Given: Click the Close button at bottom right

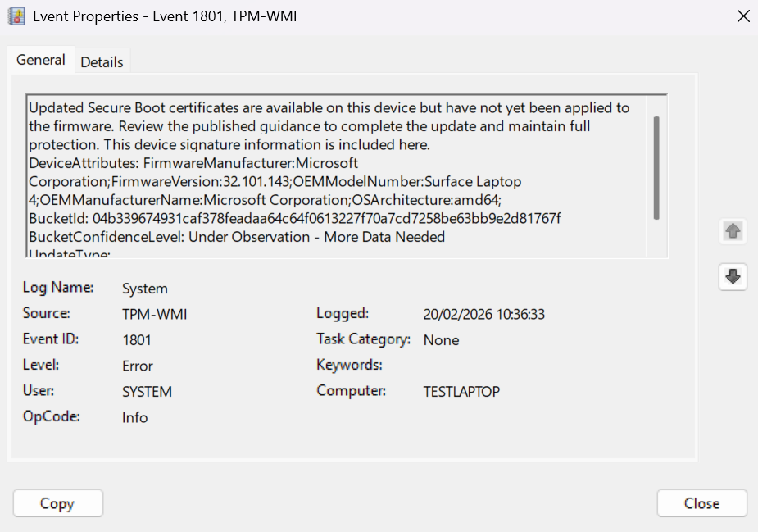Looking at the screenshot, I should 701,503.
